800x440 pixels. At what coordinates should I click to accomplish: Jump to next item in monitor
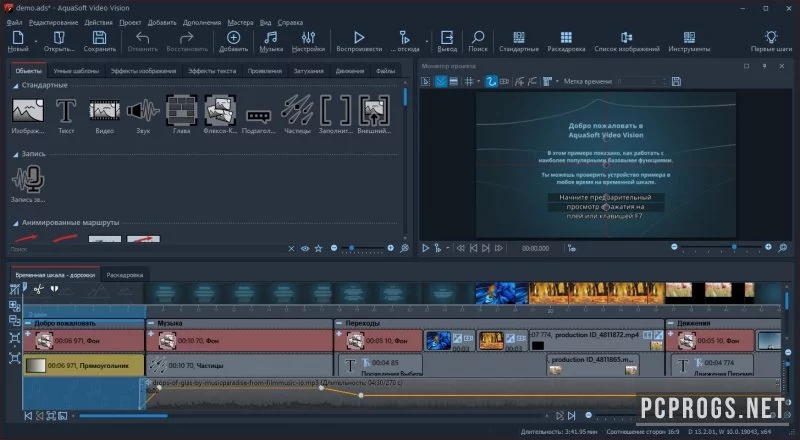click(486, 248)
